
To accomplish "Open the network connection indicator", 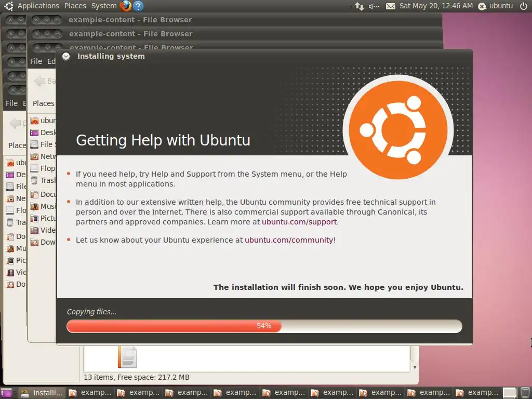I will point(359,6).
